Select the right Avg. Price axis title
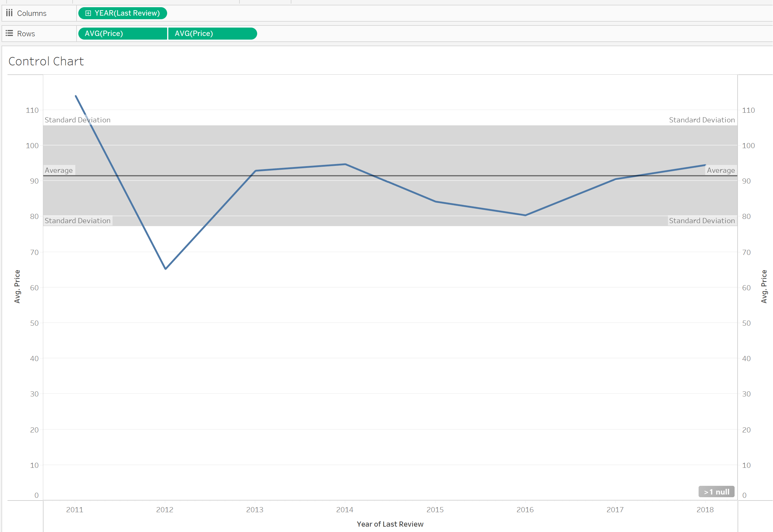 [764, 286]
